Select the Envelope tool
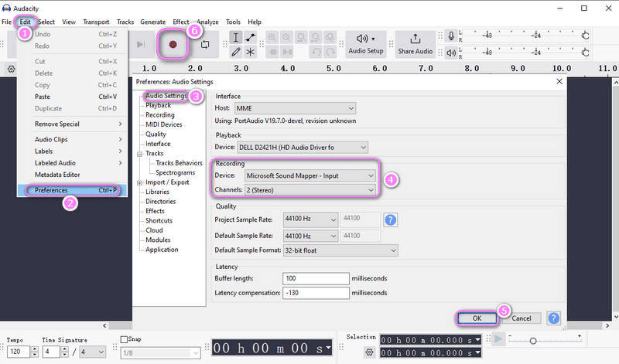The height and width of the screenshot is (364, 619). 250,38
